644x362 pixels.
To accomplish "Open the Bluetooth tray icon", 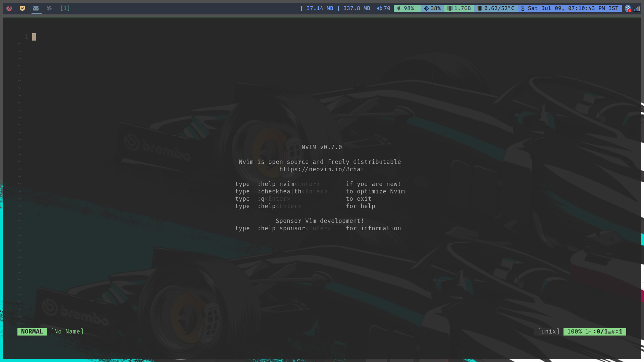I will tap(628, 8).
